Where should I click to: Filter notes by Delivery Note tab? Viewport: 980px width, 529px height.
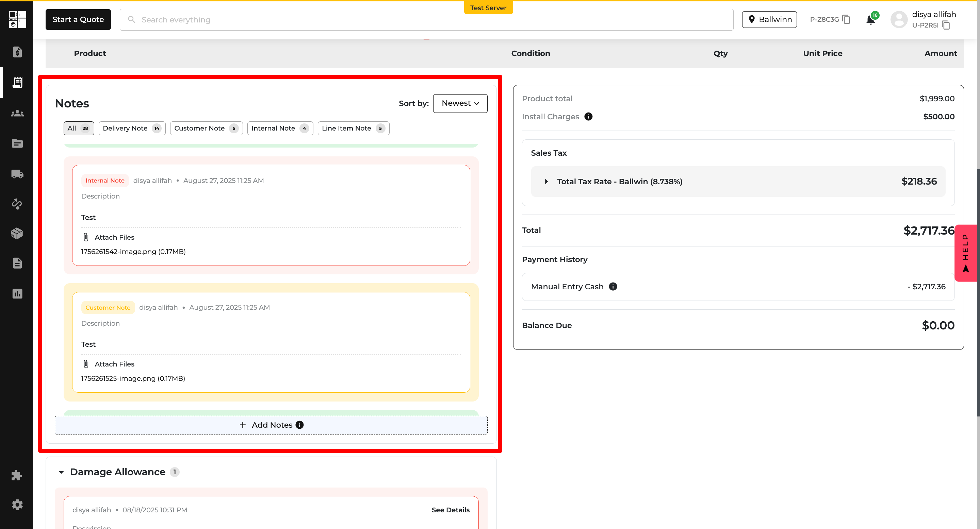[132, 129]
